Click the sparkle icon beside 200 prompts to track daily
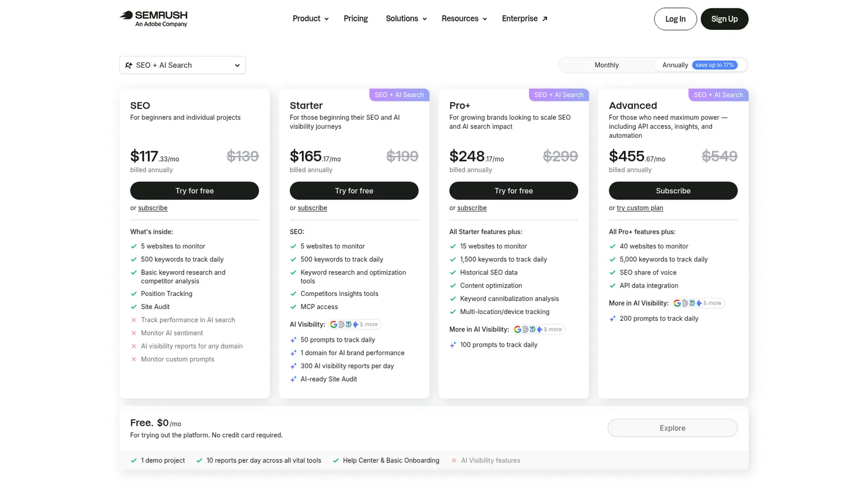 click(612, 319)
